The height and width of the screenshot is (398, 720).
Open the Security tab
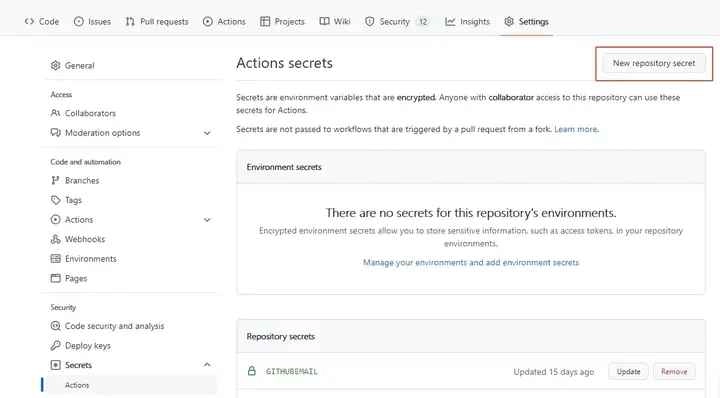[397, 22]
